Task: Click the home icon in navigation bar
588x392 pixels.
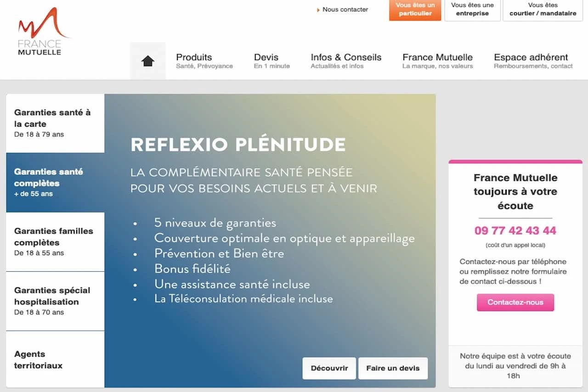Action: (x=147, y=61)
